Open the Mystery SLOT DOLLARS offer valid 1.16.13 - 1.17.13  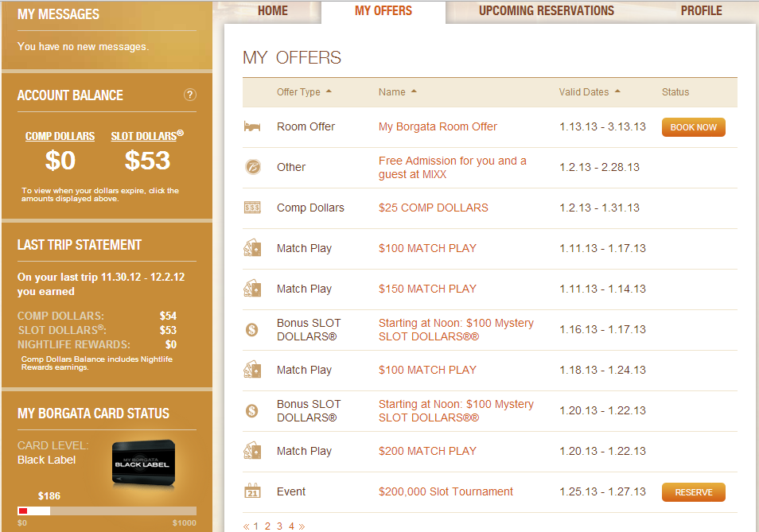(456, 330)
